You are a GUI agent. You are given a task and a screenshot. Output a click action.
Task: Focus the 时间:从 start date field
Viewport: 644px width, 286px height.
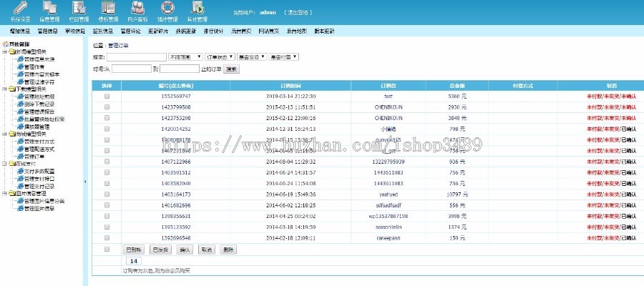pyautogui.click(x=132, y=69)
